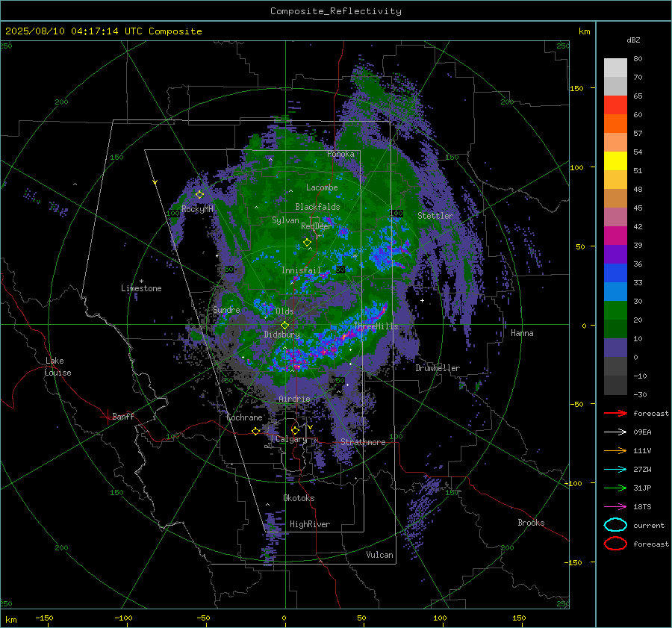Viewport: 672px width, 628px height.
Task: Click the Hanna city label
Action: click(522, 333)
